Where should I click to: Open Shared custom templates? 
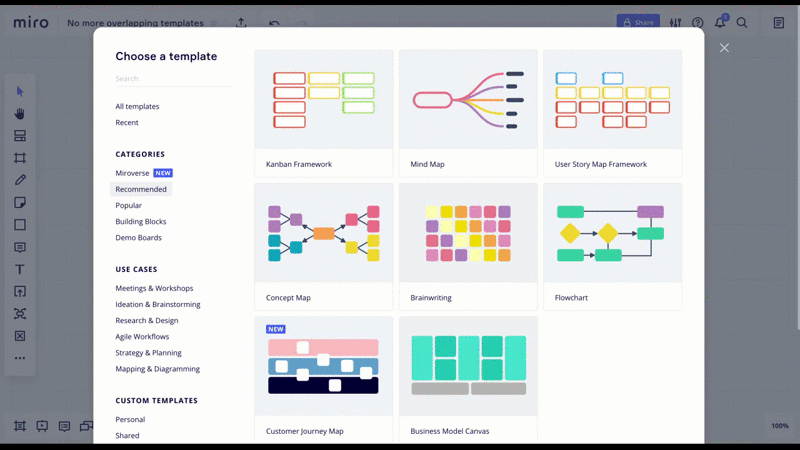pos(127,436)
